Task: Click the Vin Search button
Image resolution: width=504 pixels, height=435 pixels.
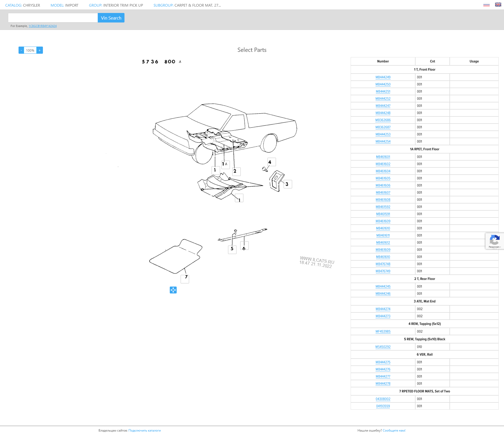Action: click(x=111, y=18)
